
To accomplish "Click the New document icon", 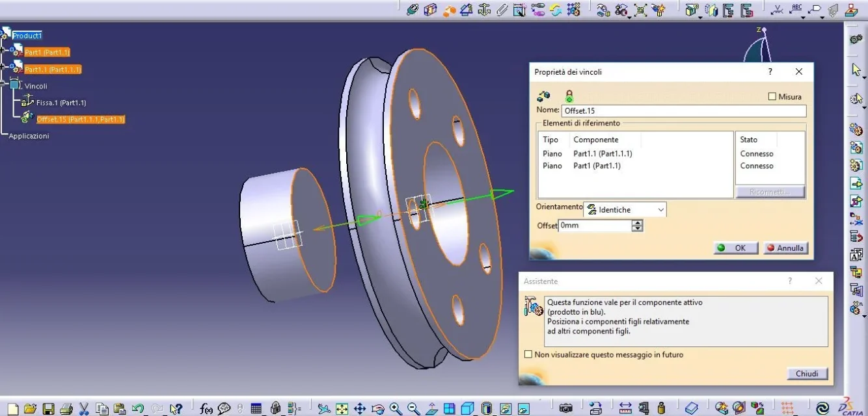I will [x=12, y=408].
